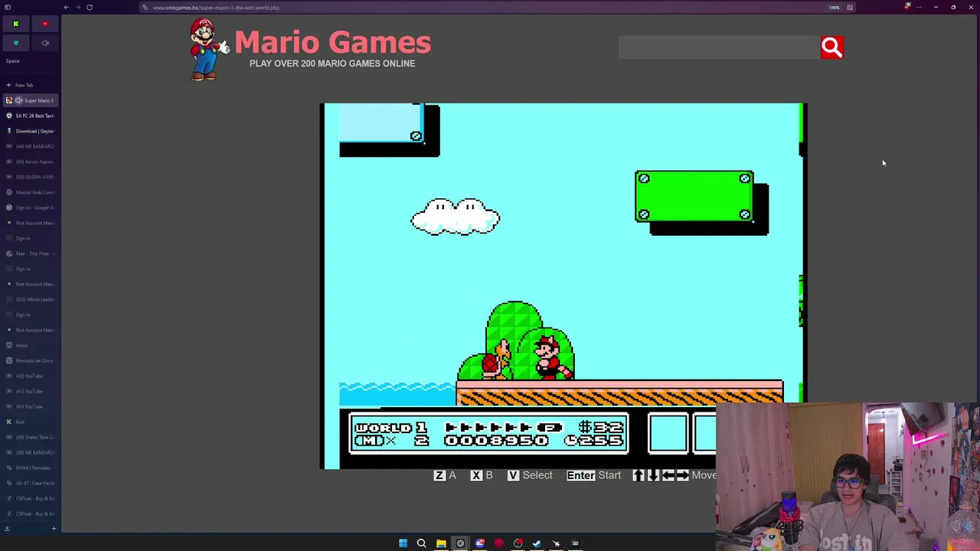
Task: Open the Windows Start menu
Action: pyautogui.click(x=403, y=543)
